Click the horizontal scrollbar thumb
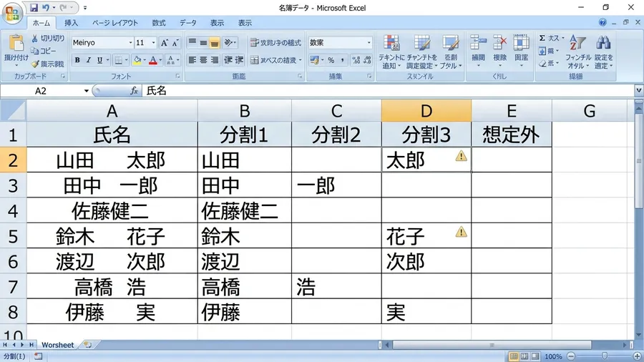Image resolution: width=644 pixels, height=362 pixels. [492, 345]
